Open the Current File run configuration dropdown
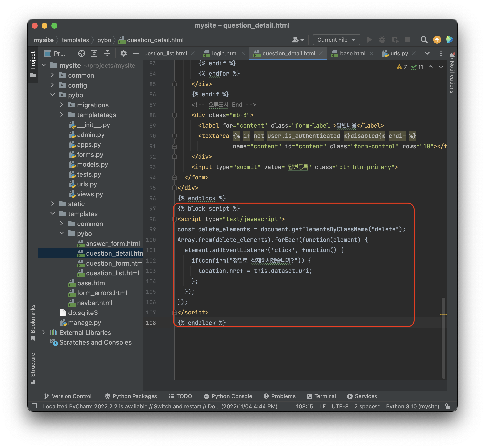This screenshot has width=485, height=448. coord(336,40)
